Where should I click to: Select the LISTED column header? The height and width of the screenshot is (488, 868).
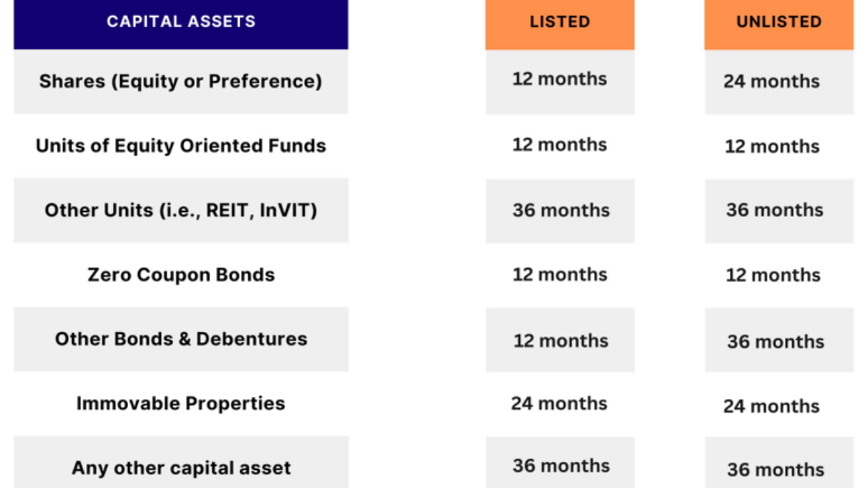coord(559,22)
